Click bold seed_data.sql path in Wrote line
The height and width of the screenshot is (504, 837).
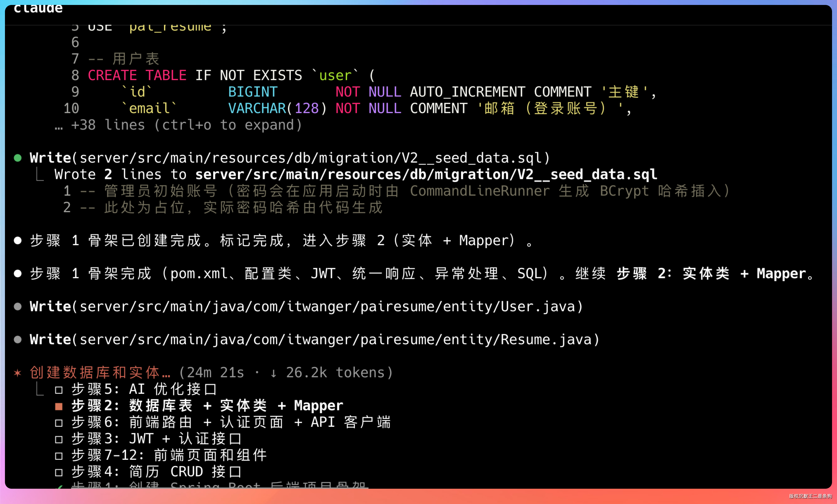(426, 175)
